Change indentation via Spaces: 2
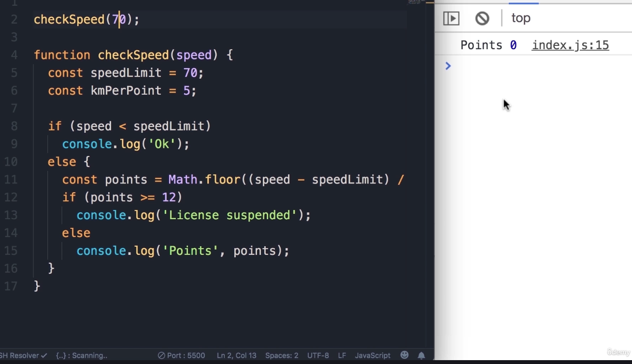 point(282,355)
